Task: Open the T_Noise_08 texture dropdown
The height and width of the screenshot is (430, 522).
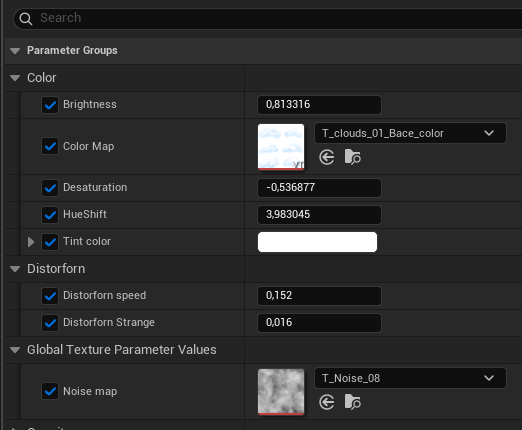Action: 410,378
